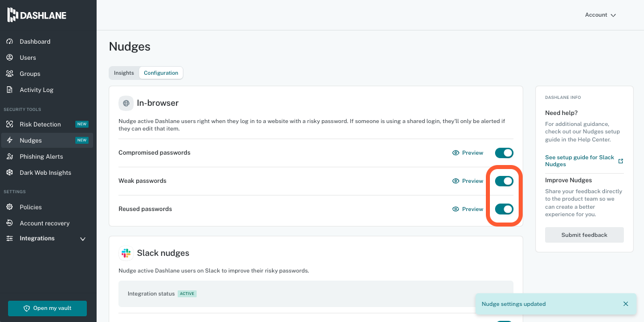Open Risk Detection shield icon
The height and width of the screenshot is (322, 644).
click(9, 124)
